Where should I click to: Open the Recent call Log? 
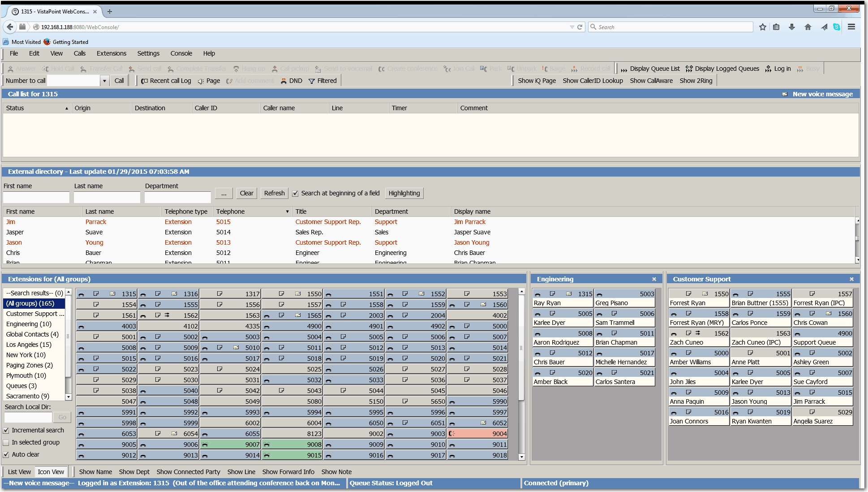166,81
